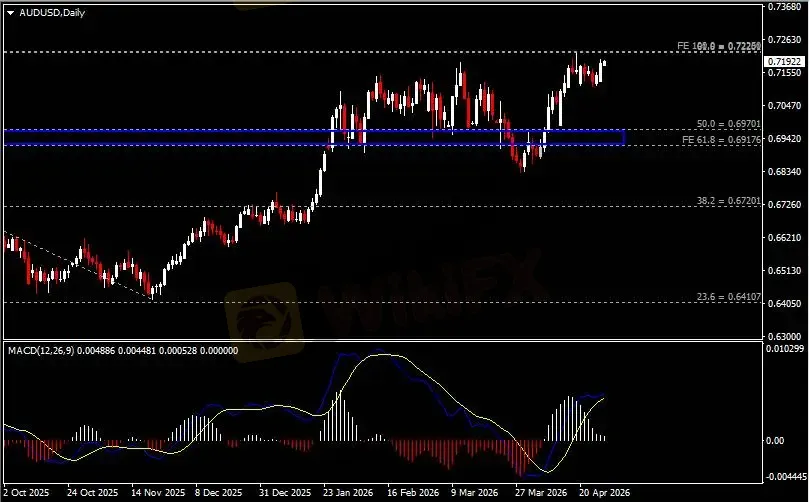
Task: Click the 23 Jan 2026 date label
Action: (x=348, y=493)
